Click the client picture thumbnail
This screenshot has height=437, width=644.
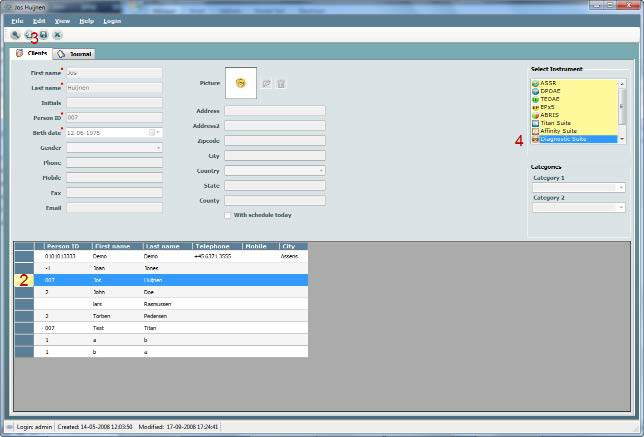pos(241,83)
